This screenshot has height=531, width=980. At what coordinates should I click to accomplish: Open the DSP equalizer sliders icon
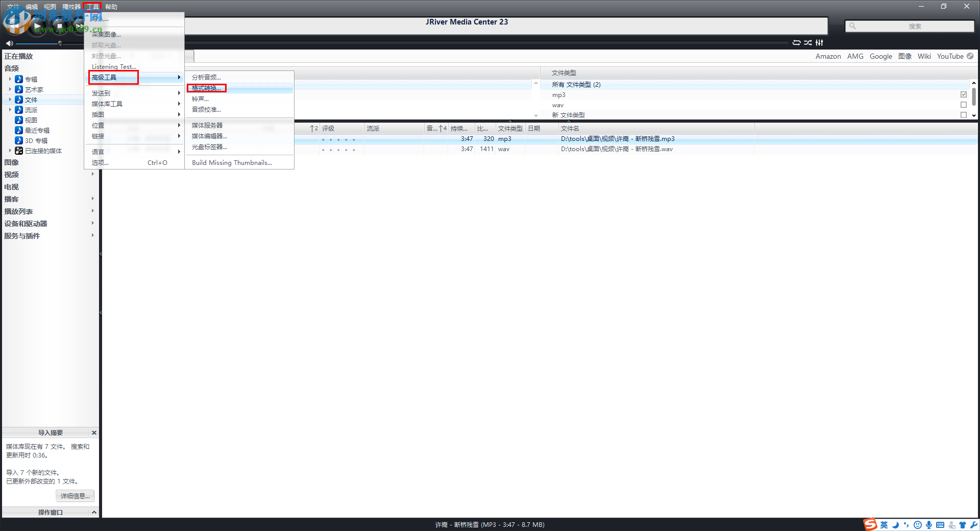tap(819, 43)
